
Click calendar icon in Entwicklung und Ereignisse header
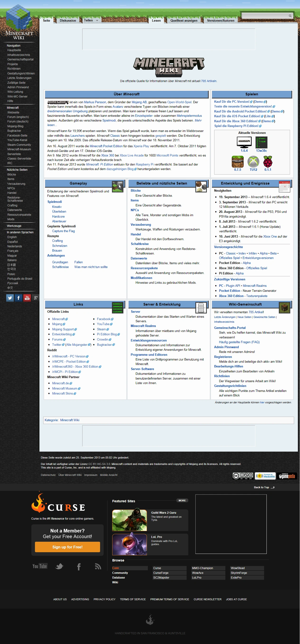coord(285,186)
